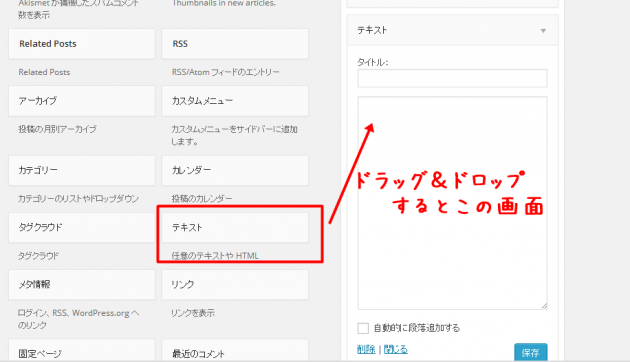
Task: Click the '投稿の月別アーカイブ' description
Action: point(57,129)
